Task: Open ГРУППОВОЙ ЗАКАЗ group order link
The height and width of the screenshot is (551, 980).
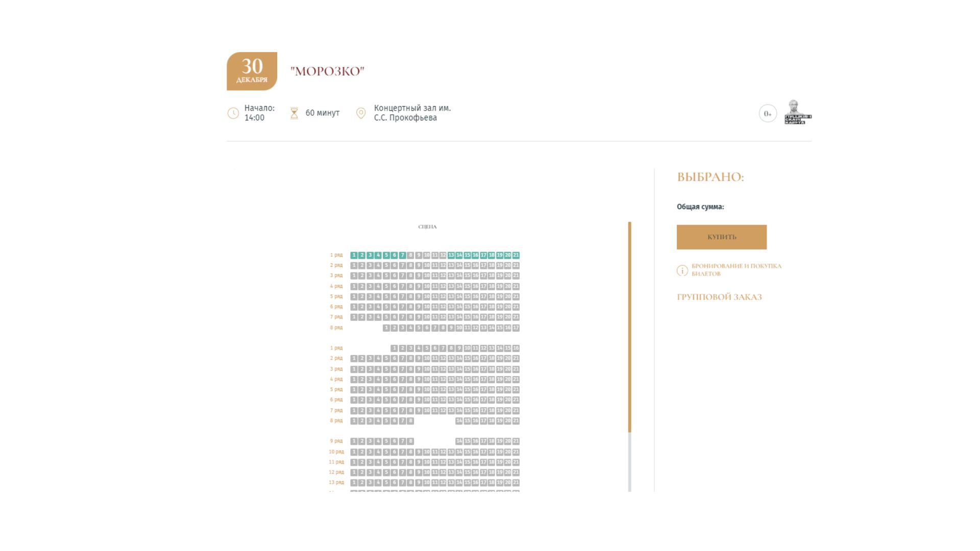Action: click(x=719, y=297)
